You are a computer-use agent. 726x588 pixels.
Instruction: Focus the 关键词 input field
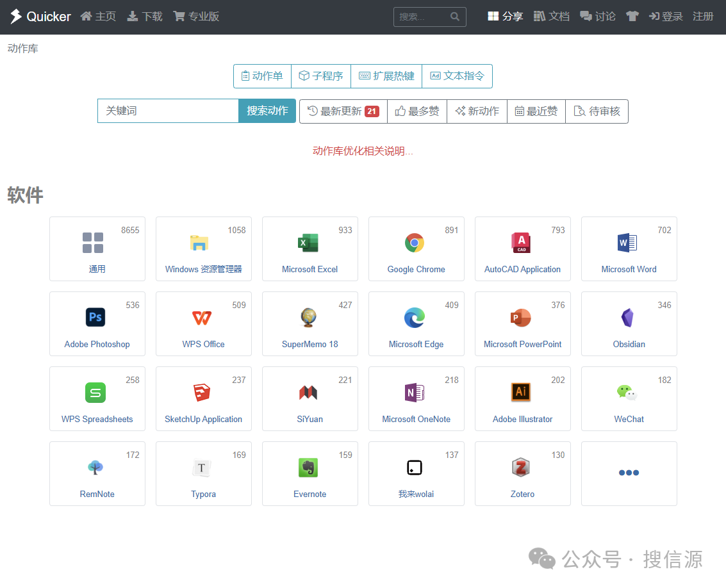coord(168,111)
